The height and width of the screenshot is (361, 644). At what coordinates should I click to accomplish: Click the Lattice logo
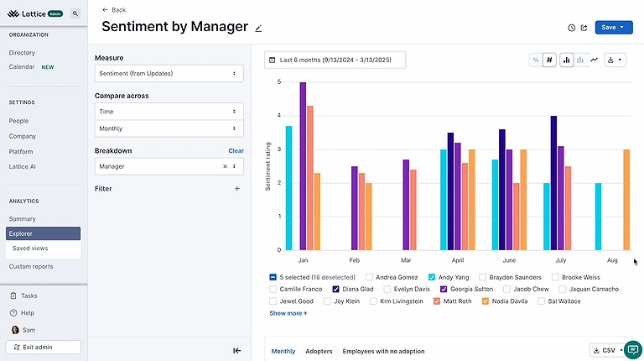point(27,13)
